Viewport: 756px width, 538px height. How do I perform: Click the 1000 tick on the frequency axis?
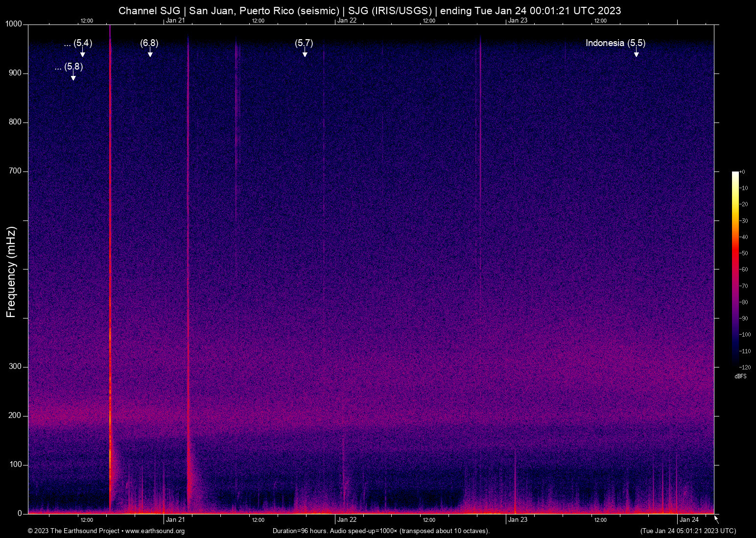[14, 24]
